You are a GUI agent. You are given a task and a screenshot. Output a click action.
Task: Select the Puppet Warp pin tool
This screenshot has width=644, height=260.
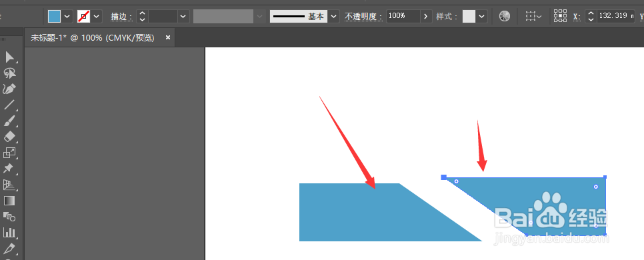tap(9, 169)
